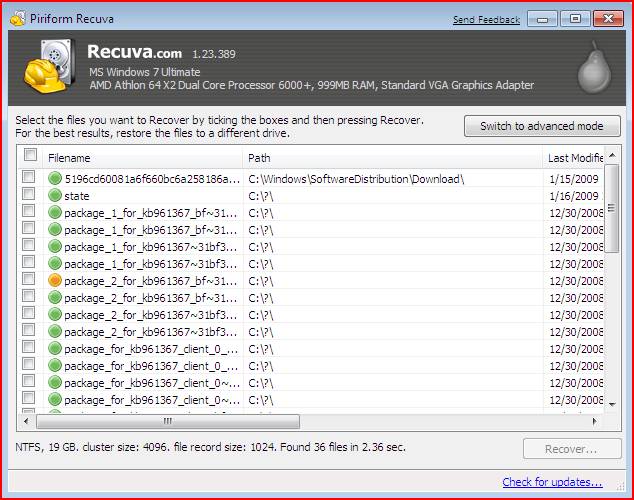This screenshot has height=500, width=634.
Task: Click the Recuva title bar app icon
Action: click(17, 19)
